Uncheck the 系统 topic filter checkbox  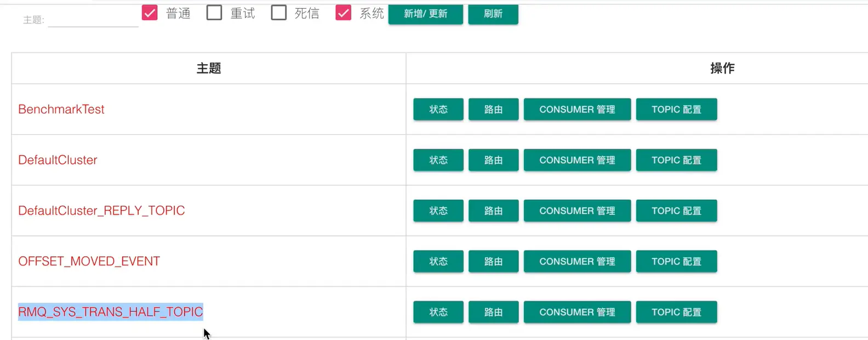click(344, 13)
